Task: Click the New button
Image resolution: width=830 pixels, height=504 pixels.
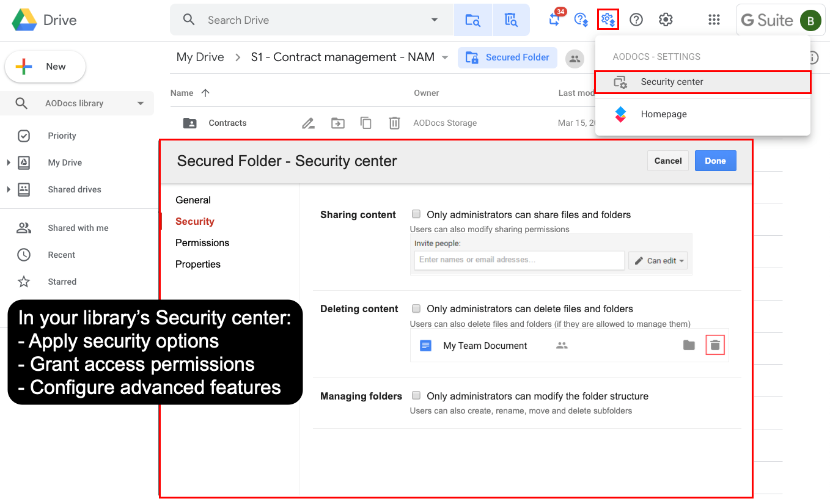Action: 45,67
